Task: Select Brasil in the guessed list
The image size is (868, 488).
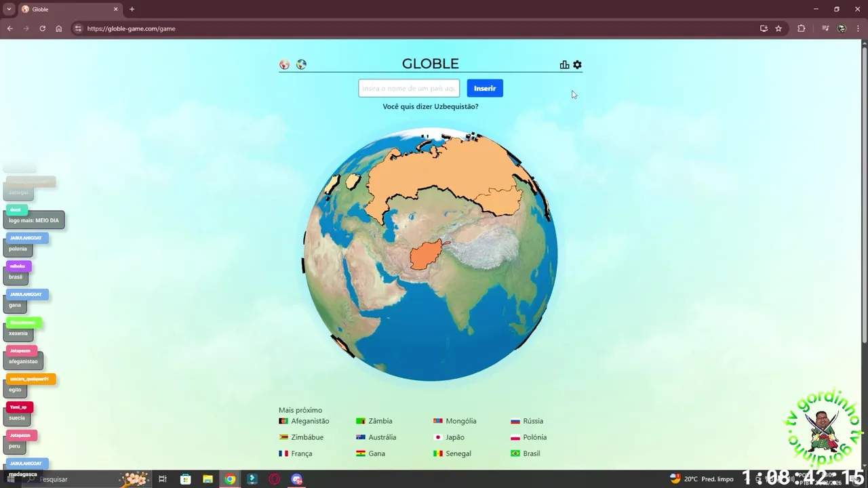Action: [x=526, y=453]
